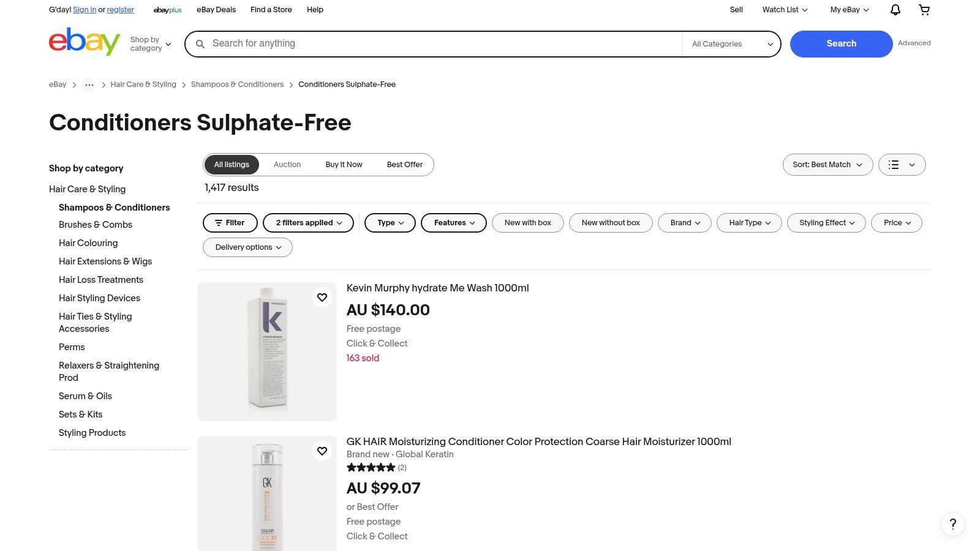Expand the Brand filter dropdown

click(684, 223)
